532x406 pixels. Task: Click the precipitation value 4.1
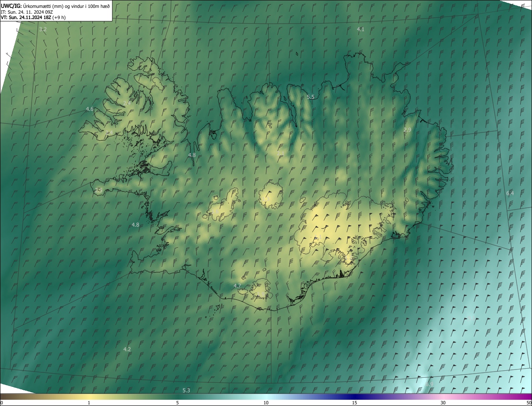click(360, 29)
